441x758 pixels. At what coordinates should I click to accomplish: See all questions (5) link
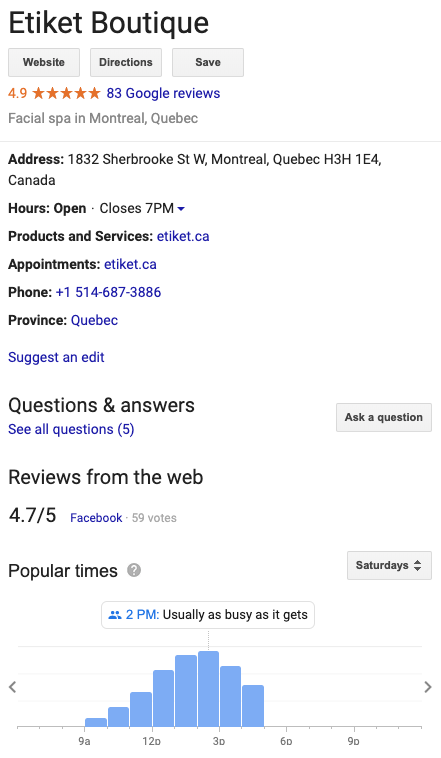(71, 429)
